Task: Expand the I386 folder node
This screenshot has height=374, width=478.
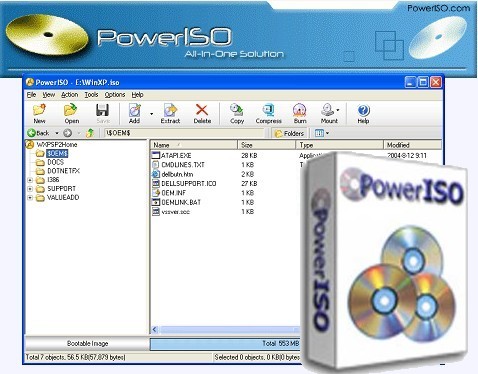Action: (30, 180)
